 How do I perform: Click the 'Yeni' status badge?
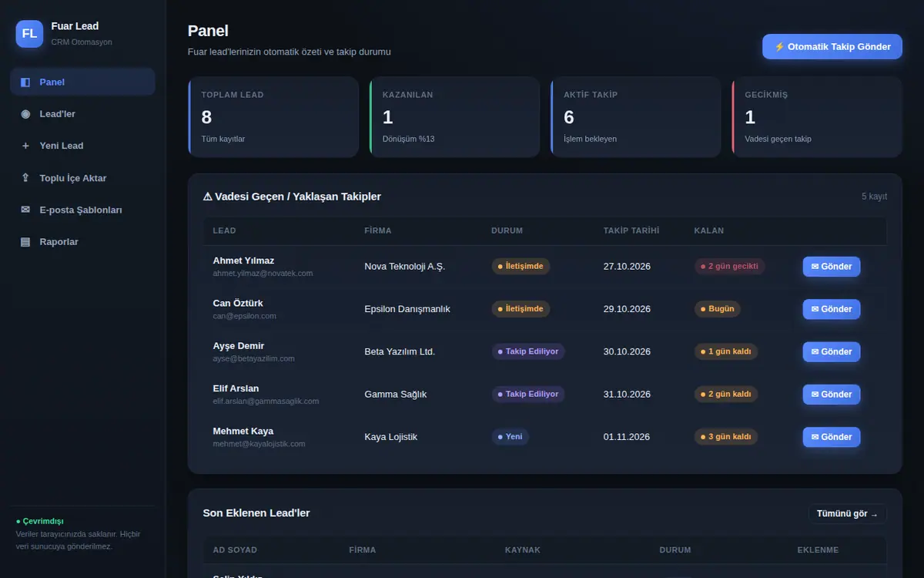[510, 437]
